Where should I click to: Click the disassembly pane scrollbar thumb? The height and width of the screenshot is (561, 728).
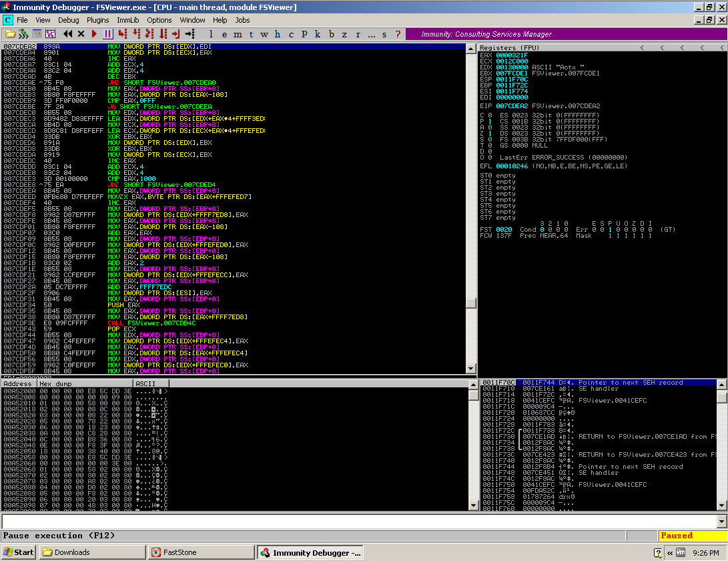click(x=471, y=303)
